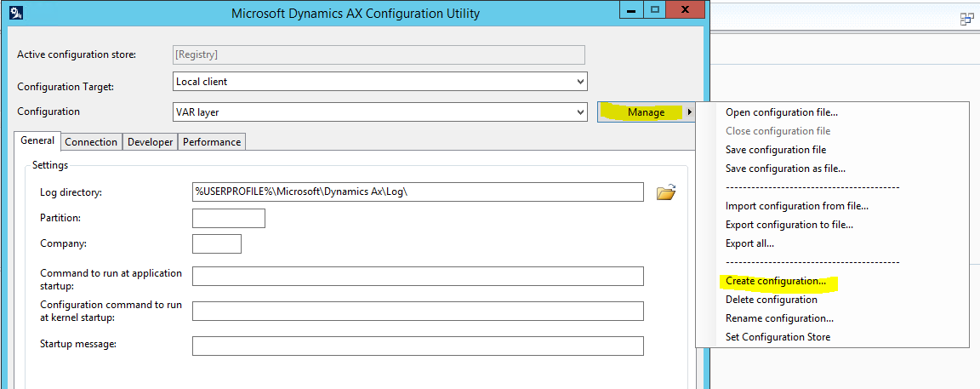Click the Log directory input field
The width and height of the screenshot is (980, 389).
point(419,192)
